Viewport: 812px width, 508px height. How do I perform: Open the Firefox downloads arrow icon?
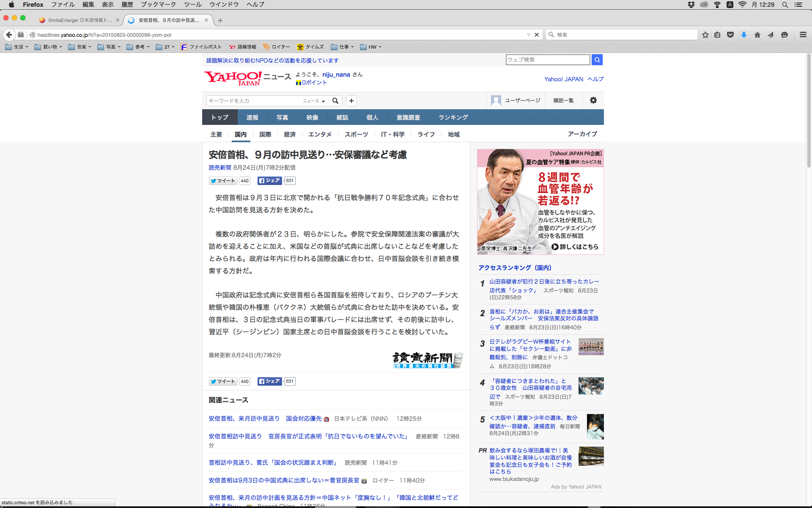[x=744, y=35]
